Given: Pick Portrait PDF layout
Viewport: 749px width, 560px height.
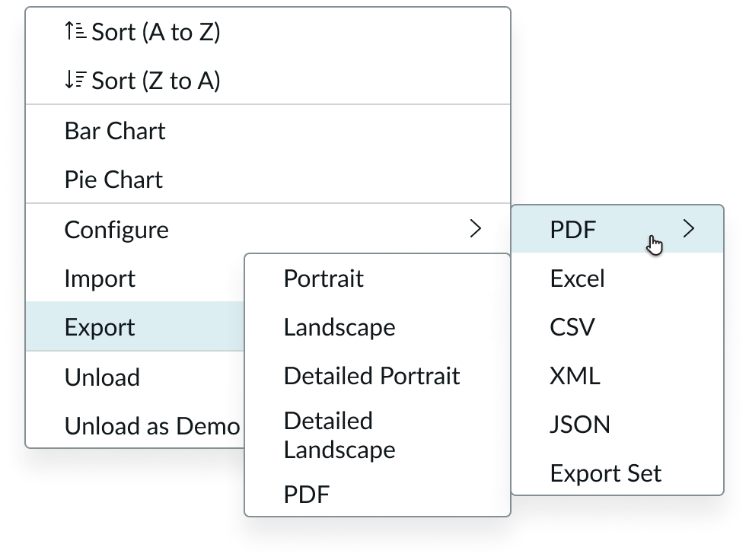Looking at the screenshot, I should pos(378,278).
